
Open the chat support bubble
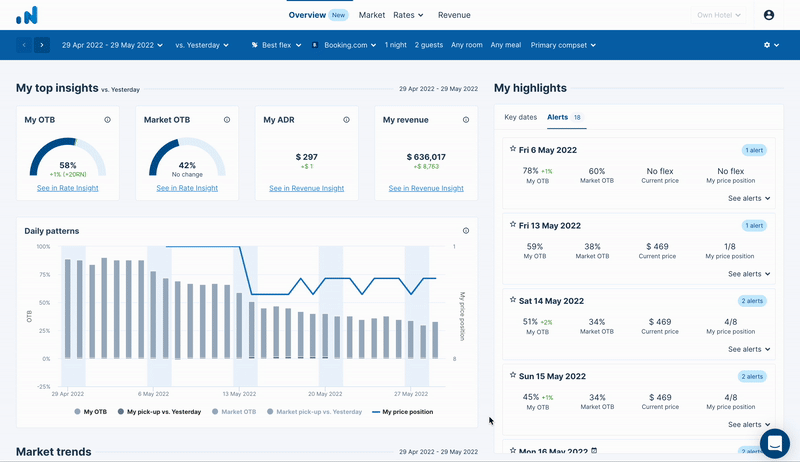(774, 443)
